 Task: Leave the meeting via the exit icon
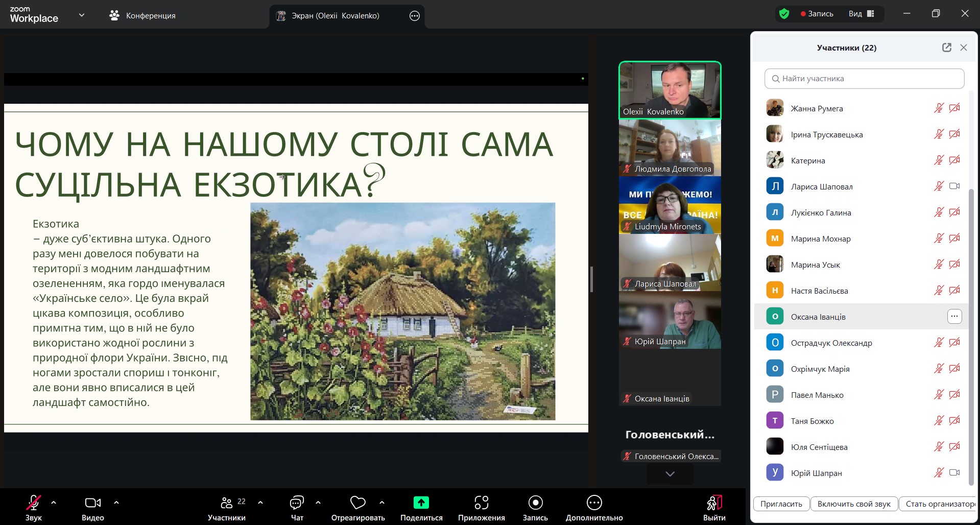[714, 503]
